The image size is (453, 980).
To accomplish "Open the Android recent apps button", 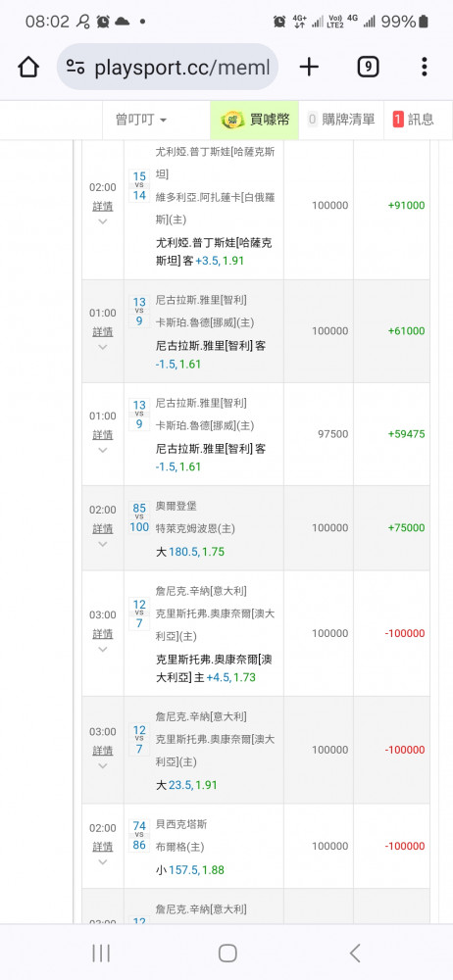I will click(101, 954).
